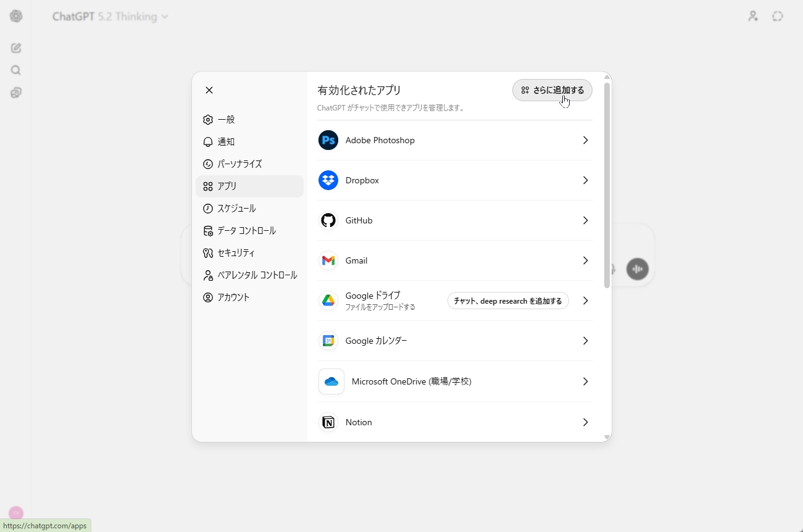Open the ChatGPT 5.2 Thinking model dropdown
803x532 pixels.
coord(110,17)
